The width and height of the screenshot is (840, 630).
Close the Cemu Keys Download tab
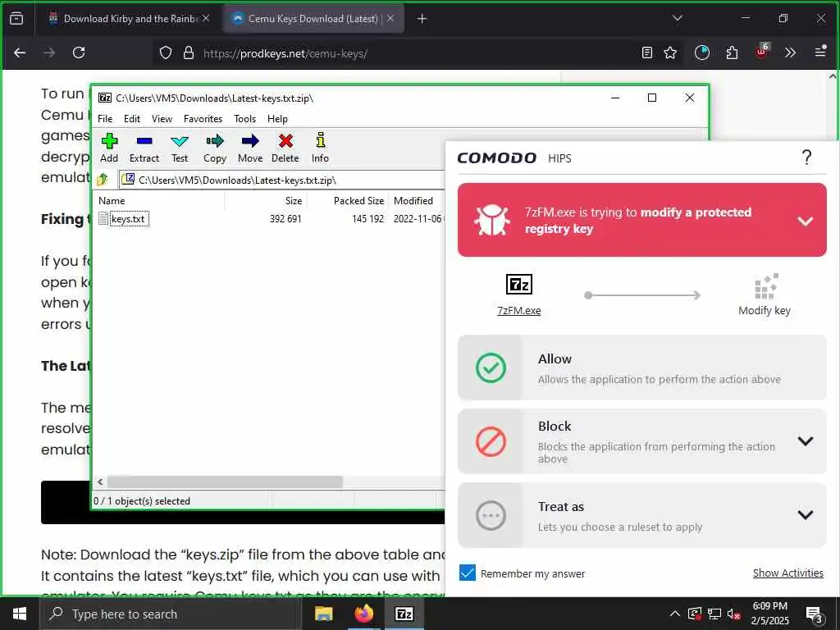point(390,18)
